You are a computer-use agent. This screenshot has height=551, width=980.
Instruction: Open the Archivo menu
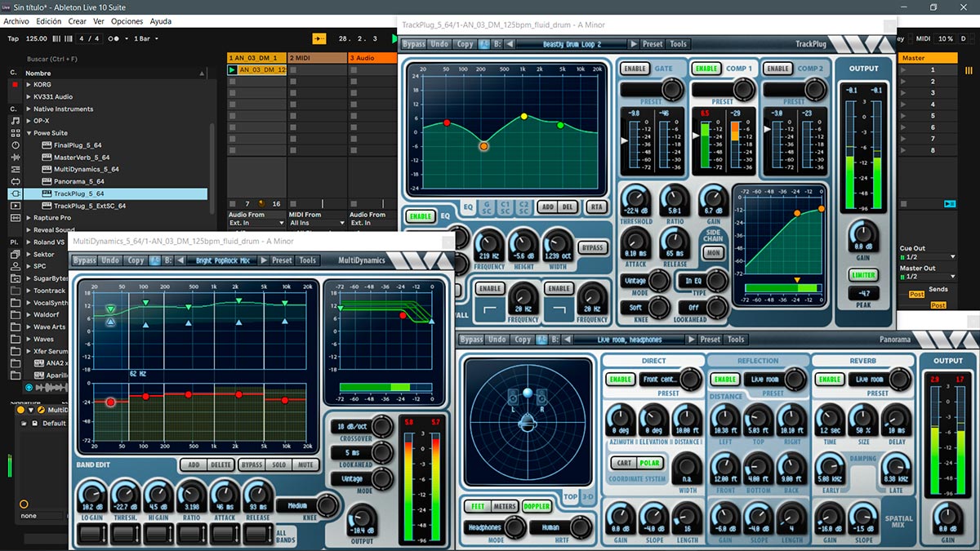(x=16, y=21)
